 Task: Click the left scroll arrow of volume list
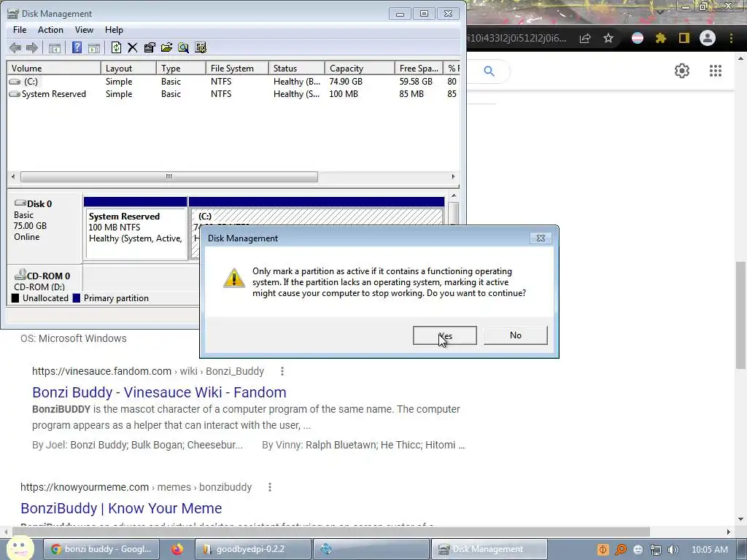[x=13, y=176]
